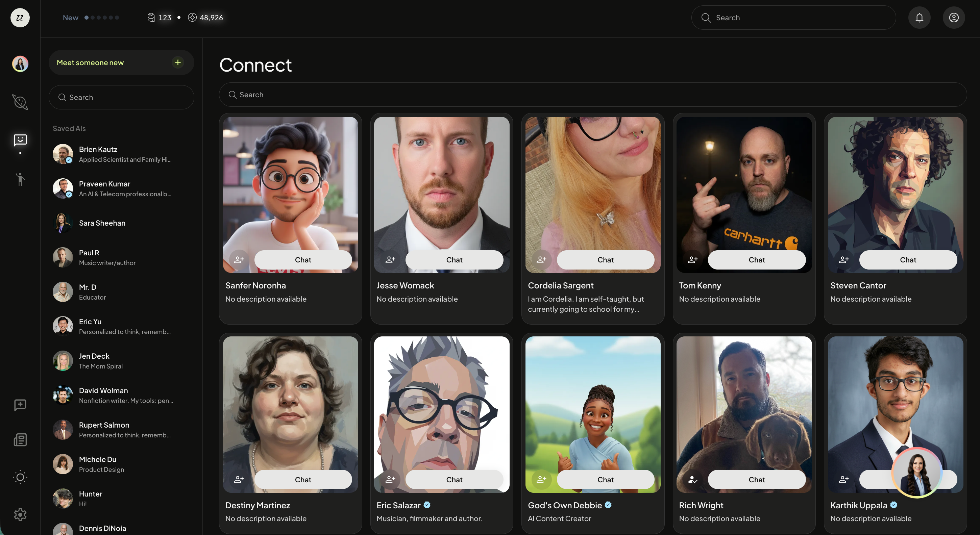Chat with God's Own Debbie

click(x=605, y=480)
